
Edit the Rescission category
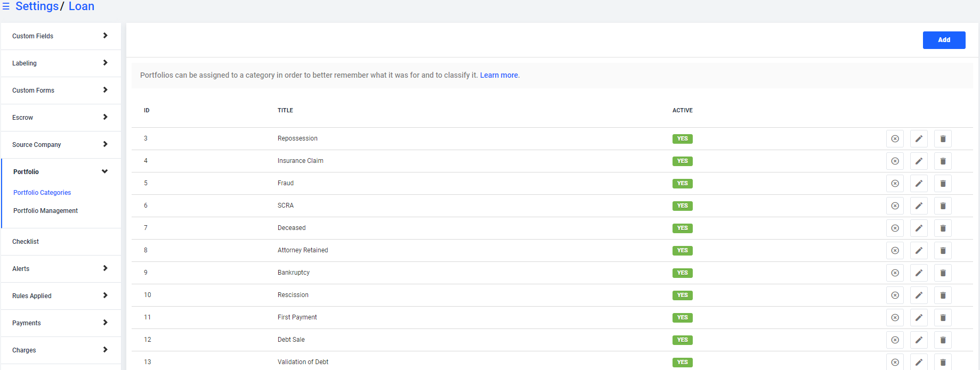919,295
